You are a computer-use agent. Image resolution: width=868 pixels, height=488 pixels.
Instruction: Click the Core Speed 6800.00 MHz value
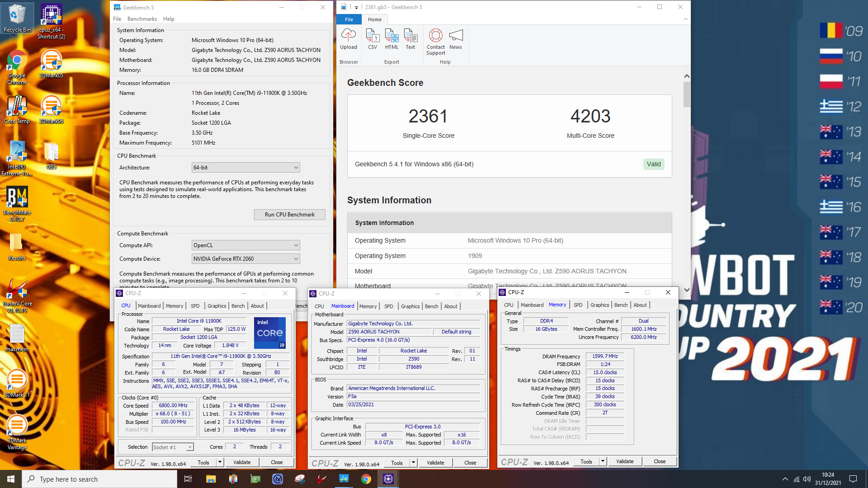[x=173, y=406]
